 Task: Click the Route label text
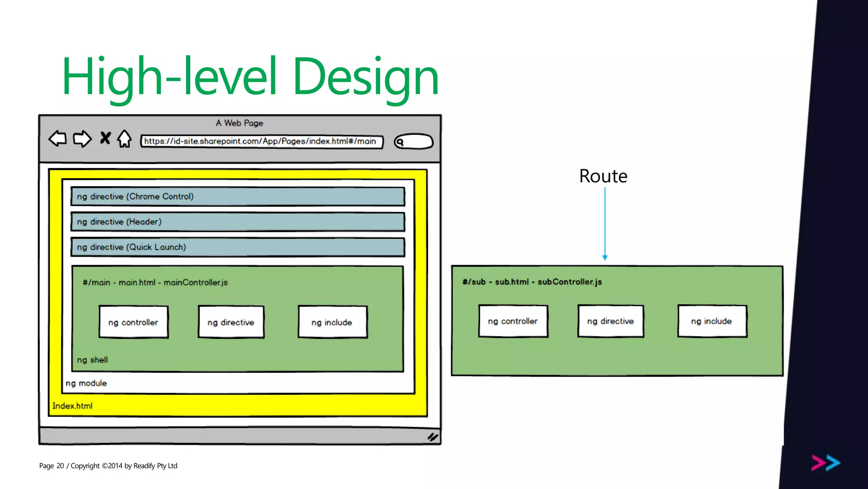point(603,176)
